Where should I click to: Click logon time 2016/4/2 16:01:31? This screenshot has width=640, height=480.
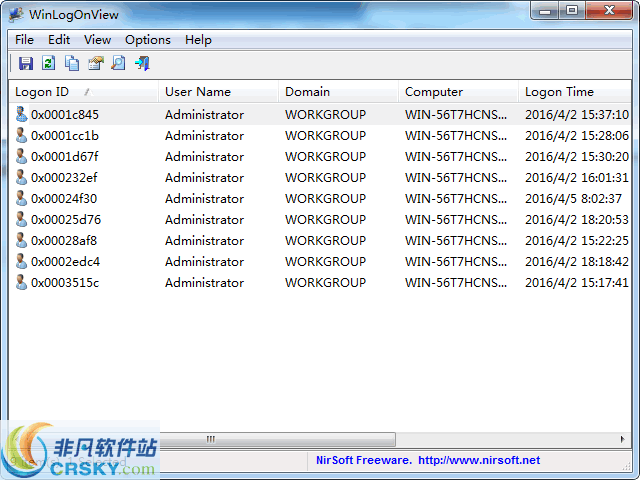(x=577, y=178)
